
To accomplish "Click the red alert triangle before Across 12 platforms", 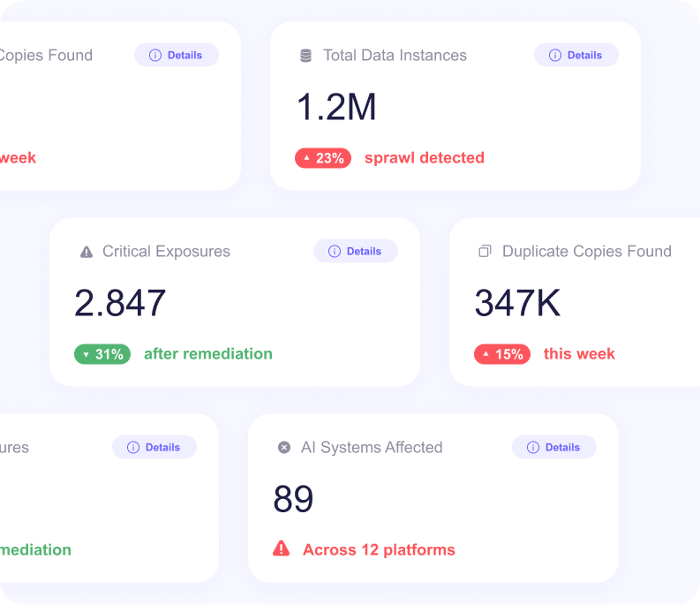I will tap(282, 549).
